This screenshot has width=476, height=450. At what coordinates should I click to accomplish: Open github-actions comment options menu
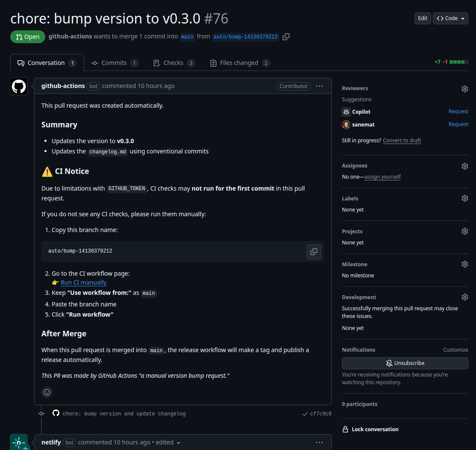click(x=319, y=86)
